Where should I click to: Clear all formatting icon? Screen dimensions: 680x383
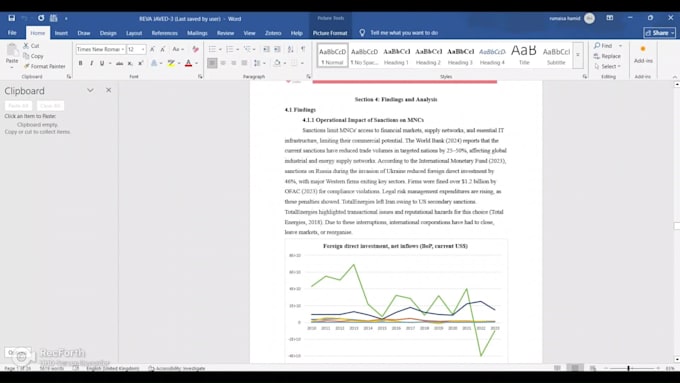pyautogui.click(x=196, y=49)
